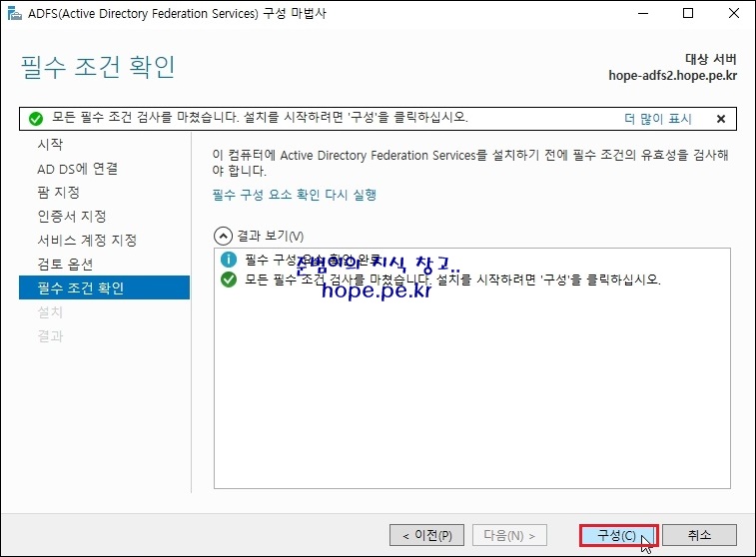Screen dimensions: 756x557
Task: Go to the '인증서 지정' step
Action: point(72,216)
